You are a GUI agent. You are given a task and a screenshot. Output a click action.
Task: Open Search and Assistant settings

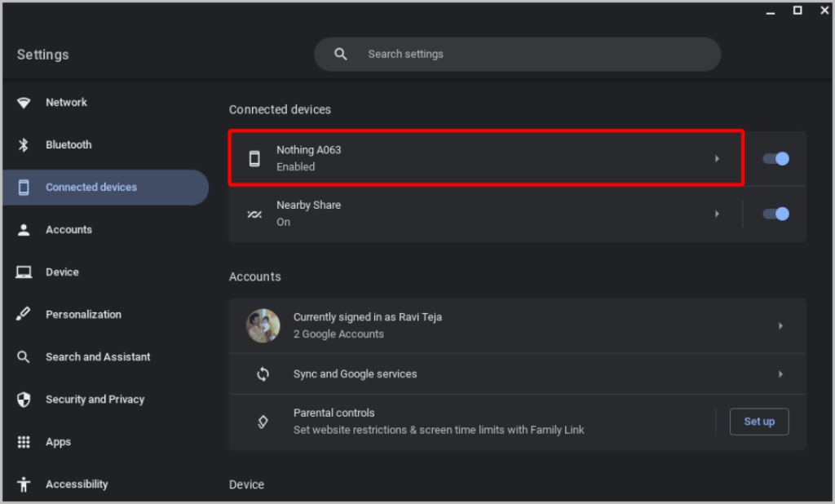tap(105, 357)
